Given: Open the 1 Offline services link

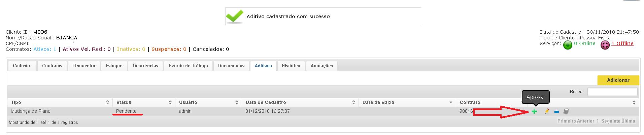Looking at the screenshot, I should pyautogui.click(x=622, y=43).
